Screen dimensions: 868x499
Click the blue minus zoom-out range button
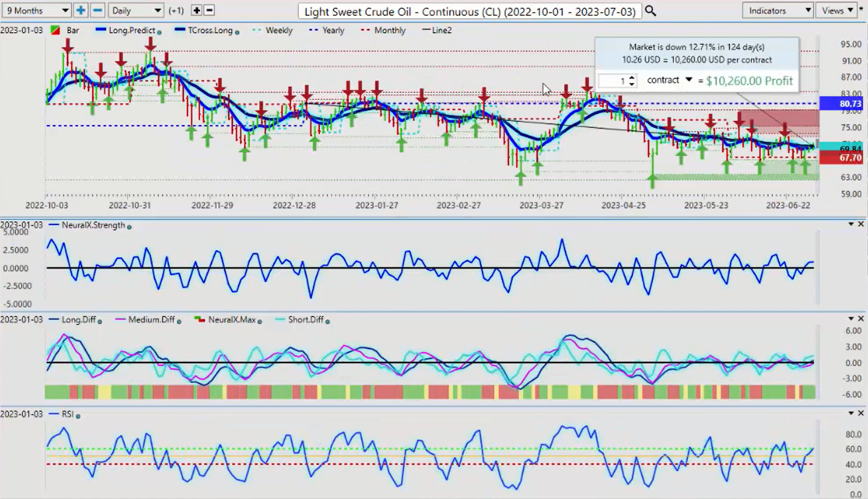coord(97,10)
